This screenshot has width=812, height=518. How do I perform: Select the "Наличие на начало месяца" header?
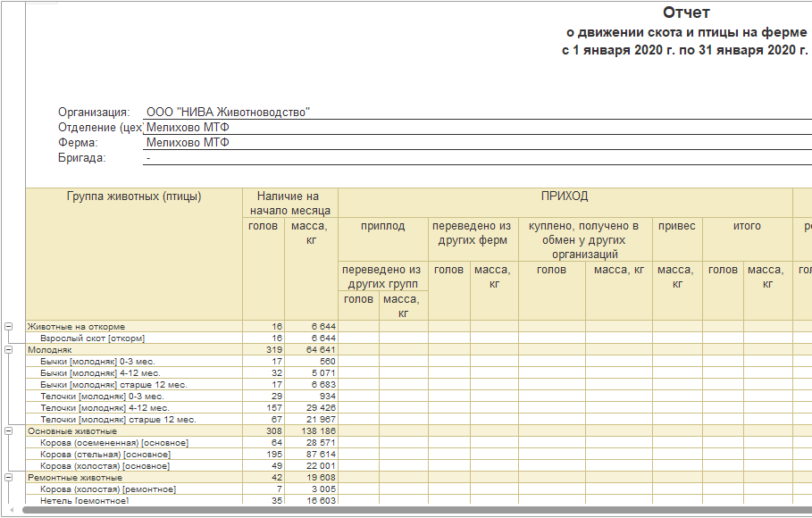click(290, 203)
